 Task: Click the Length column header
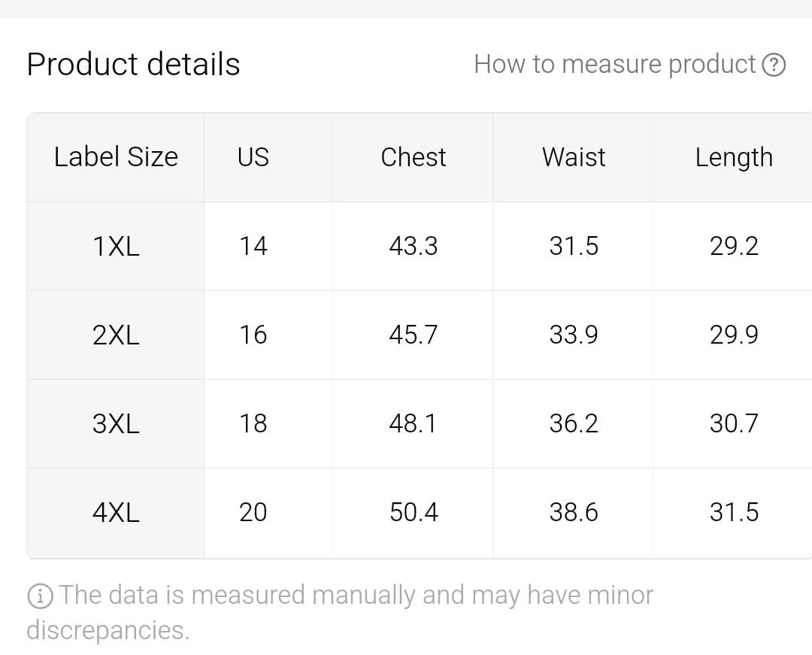(734, 157)
